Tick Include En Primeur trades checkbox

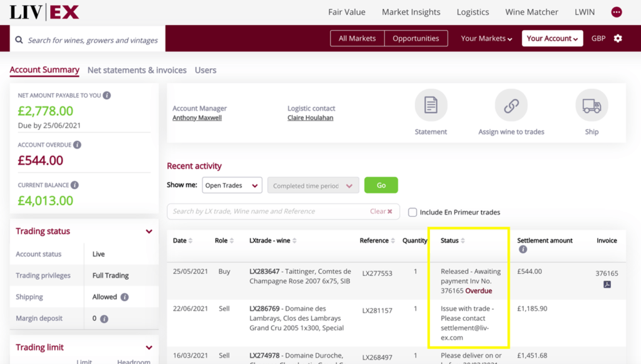pyautogui.click(x=413, y=212)
